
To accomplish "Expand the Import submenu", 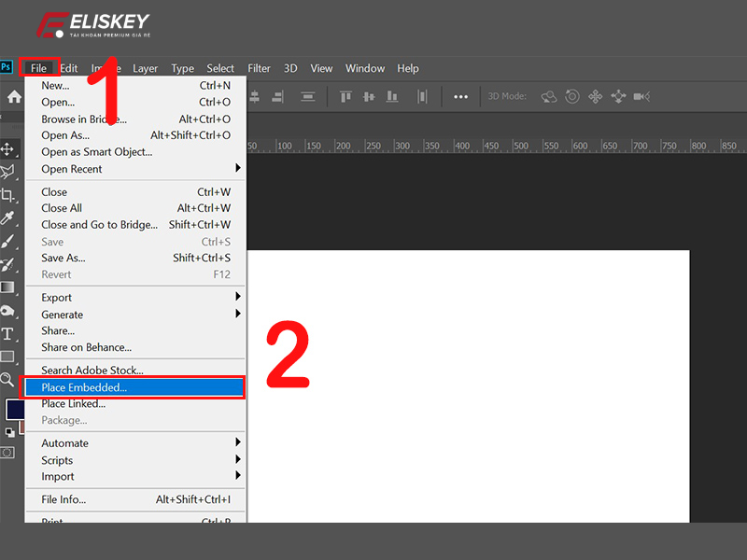I will pos(57,476).
